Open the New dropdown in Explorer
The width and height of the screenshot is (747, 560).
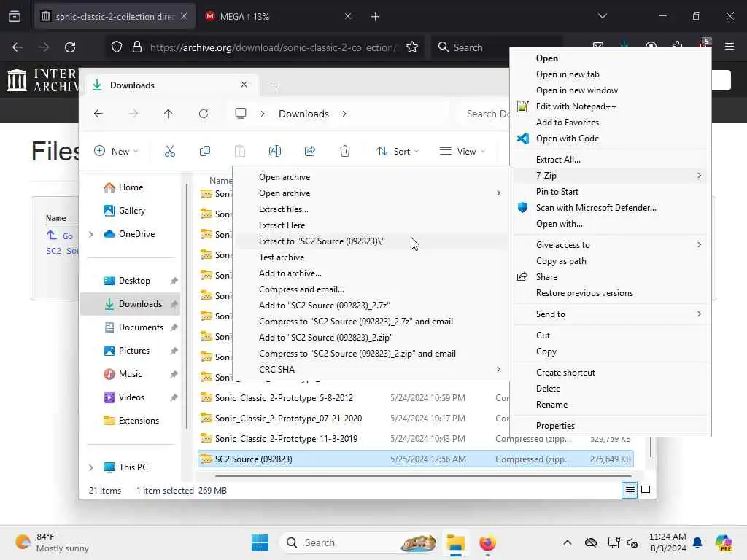pos(116,152)
